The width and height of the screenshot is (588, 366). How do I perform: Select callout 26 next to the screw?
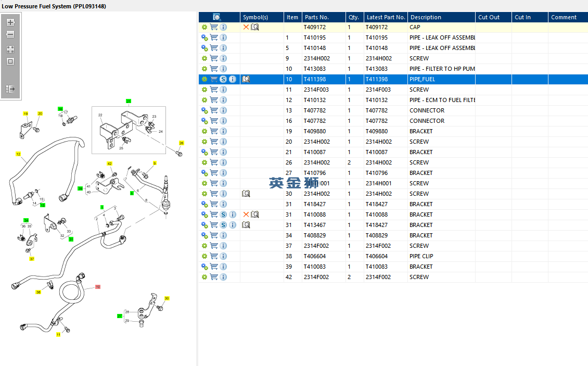tap(182, 143)
